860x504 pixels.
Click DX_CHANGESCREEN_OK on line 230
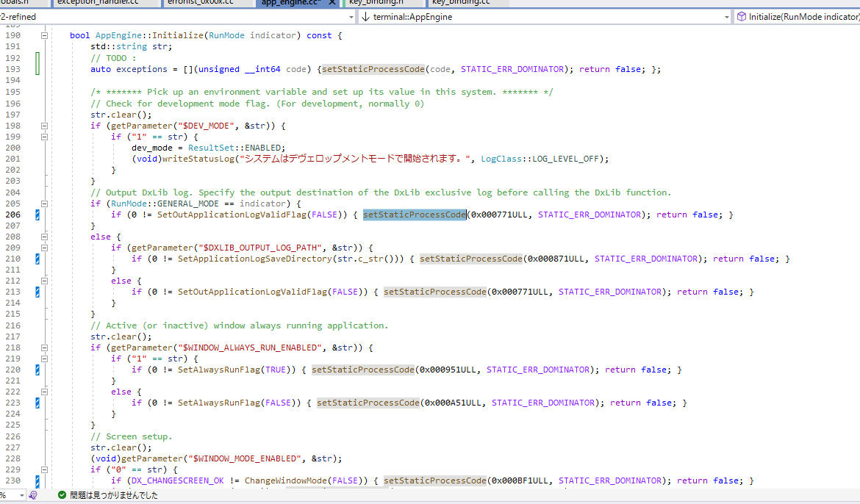coord(178,481)
